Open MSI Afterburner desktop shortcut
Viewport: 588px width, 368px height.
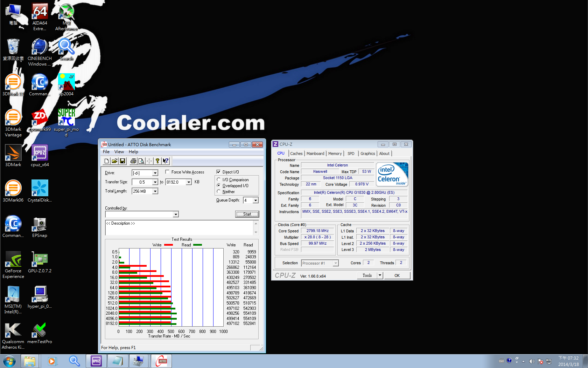point(66,17)
